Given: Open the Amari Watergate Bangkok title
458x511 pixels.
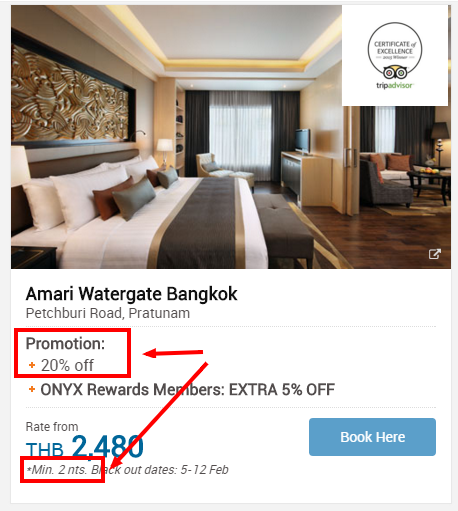Looking at the screenshot, I should click(x=131, y=294).
